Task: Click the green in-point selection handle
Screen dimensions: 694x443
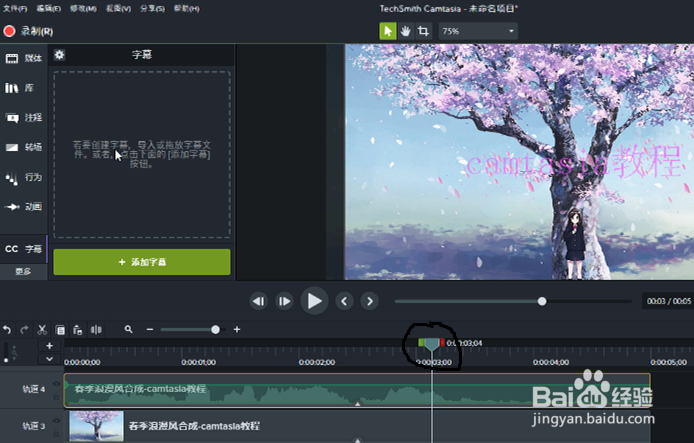Action: (421, 343)
